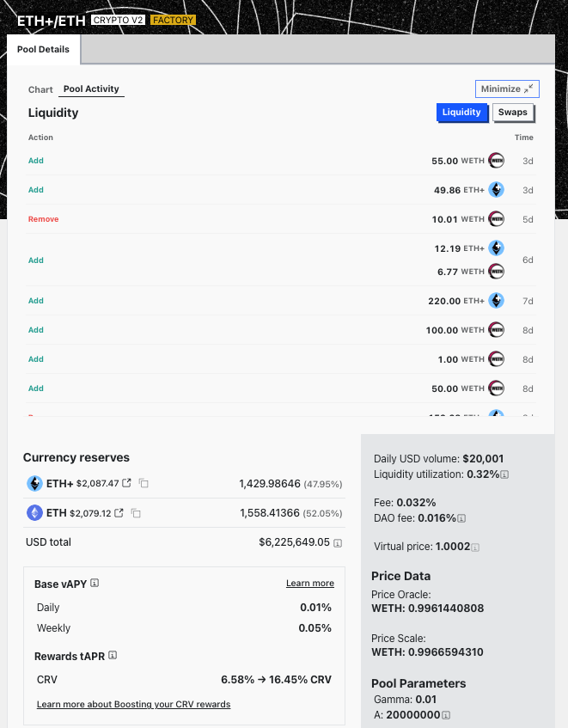This screenshot has height=728, width=568.
Task: Open the Pool Details tab
Action: [x=43, y=49]
